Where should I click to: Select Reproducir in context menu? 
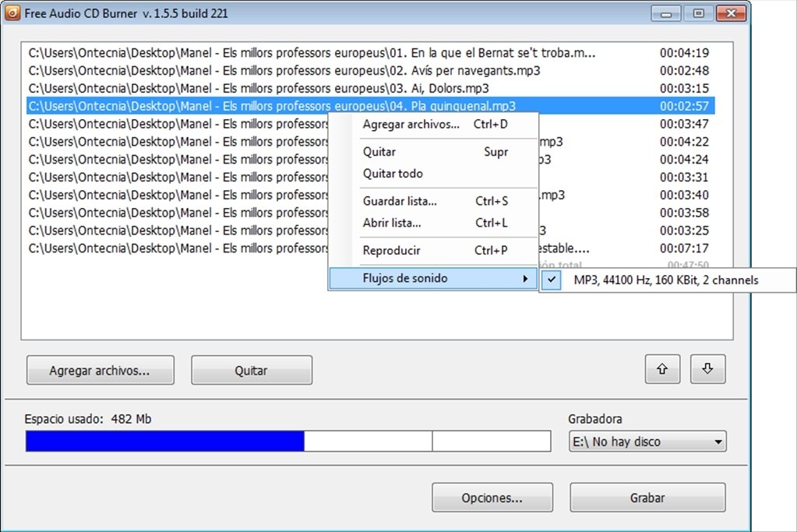435,251
